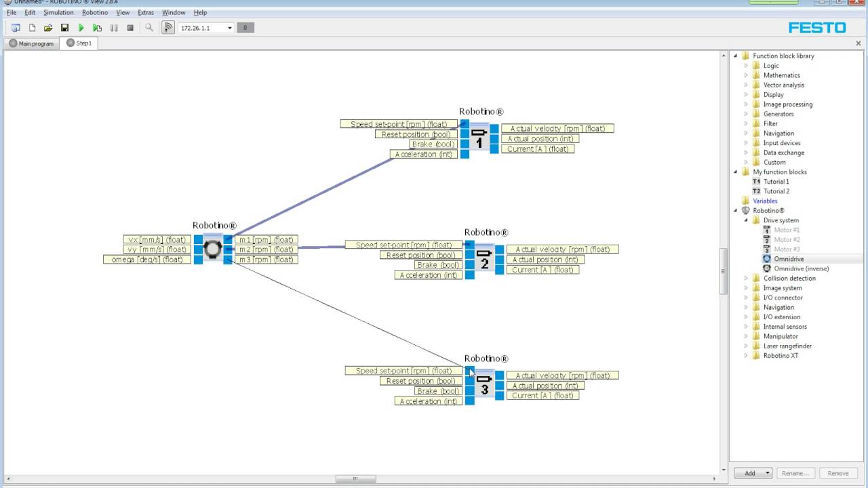Open the dropdown arrow on Add button
This screenshot has height=488, width=868.
[x=768, y=473]
